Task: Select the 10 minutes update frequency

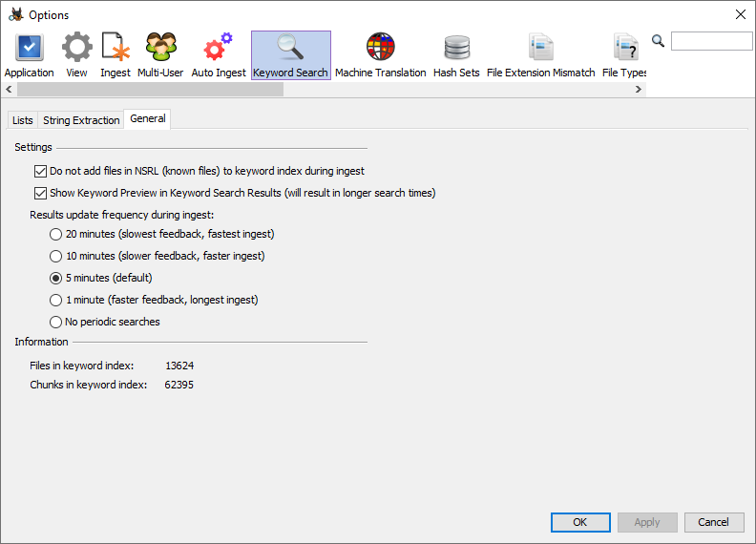Action: click(56, 256)
